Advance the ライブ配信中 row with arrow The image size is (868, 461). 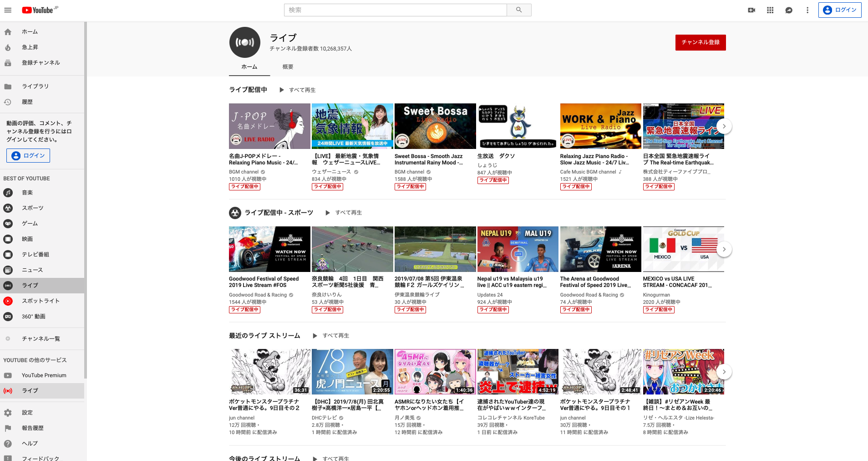tap(724, 126)
